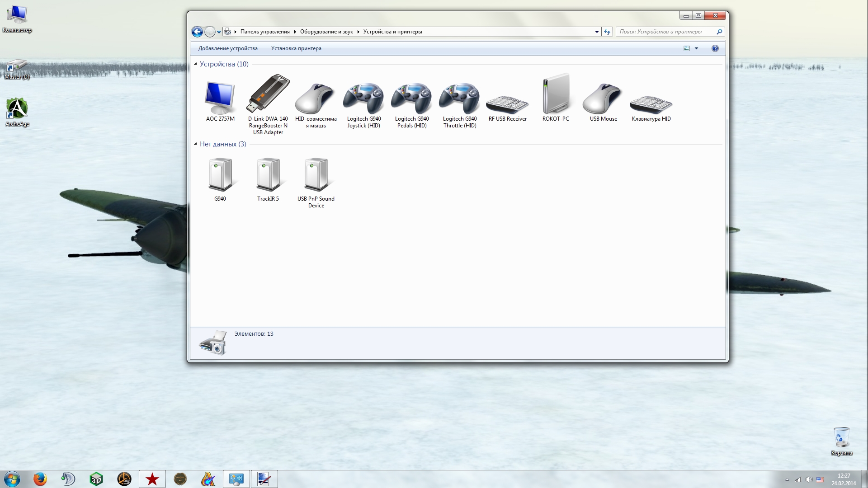Click Добавление устройства in the toolbar
The height and width of the screenshot is (488, 868).
[228, 48]
